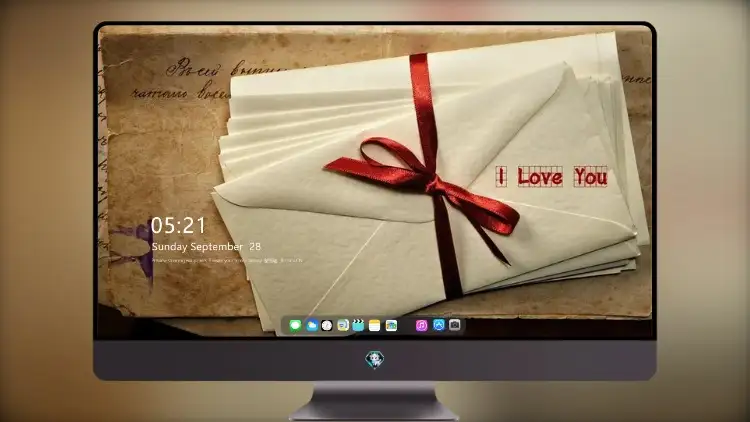750x422 pixels.
Task: Open the Weather app in the dock
Action: point(311,325)
